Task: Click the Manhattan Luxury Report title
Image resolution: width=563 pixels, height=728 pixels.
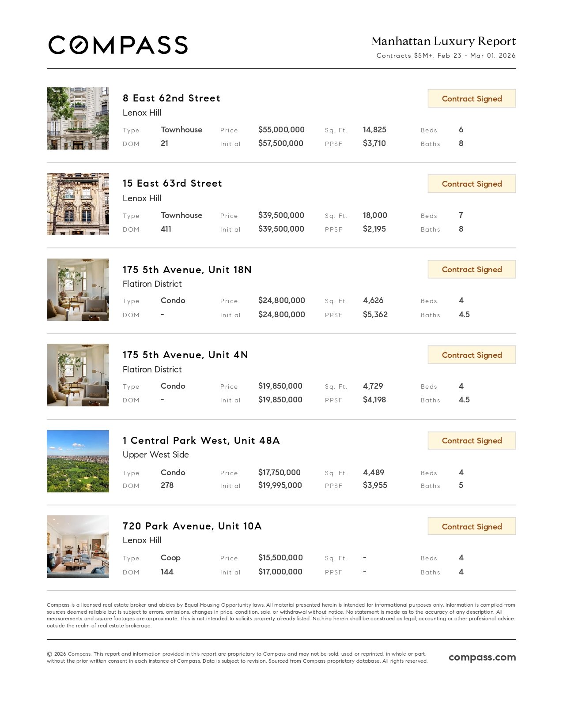Action: coord(443,41)
